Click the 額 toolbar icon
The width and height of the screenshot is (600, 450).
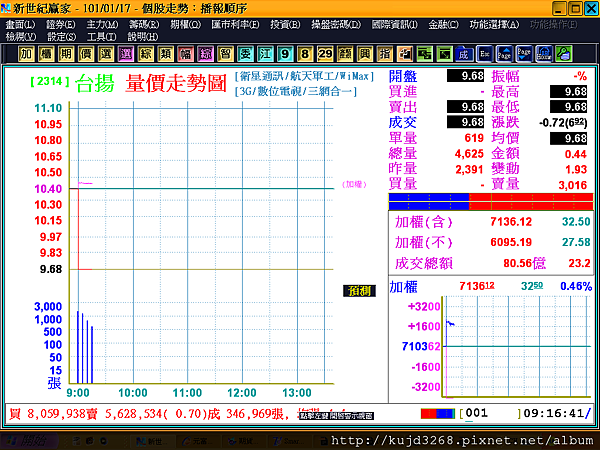click(345, 54)
